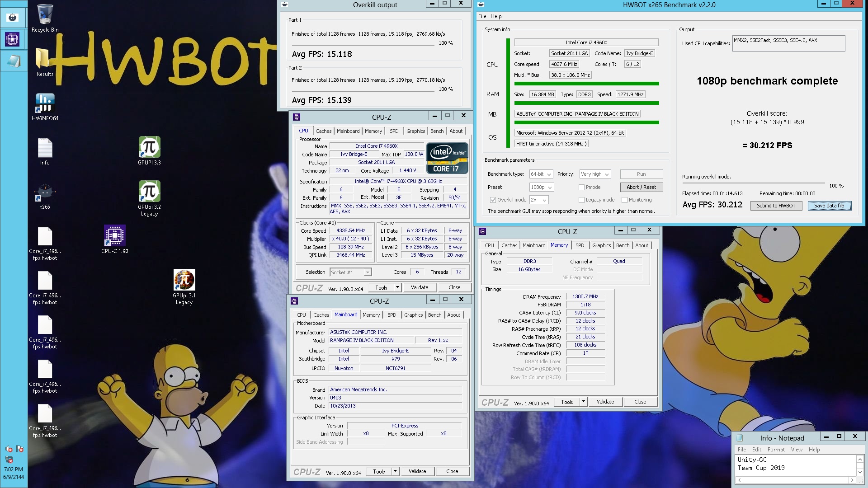The width and height of the screenshot is (868, 488).
Task: Click the Overkill output window title icon
Action: (284, 5)
